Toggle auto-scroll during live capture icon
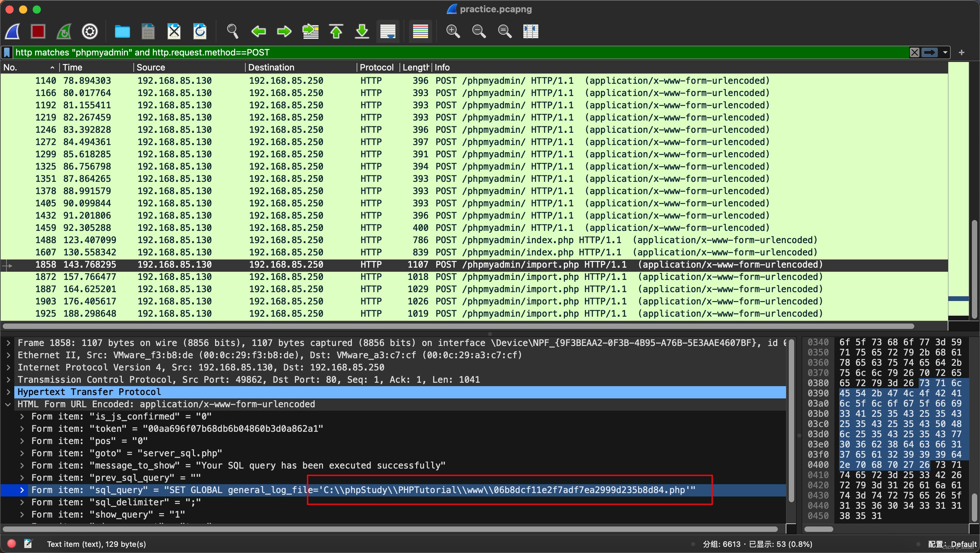 click(388, 31)
